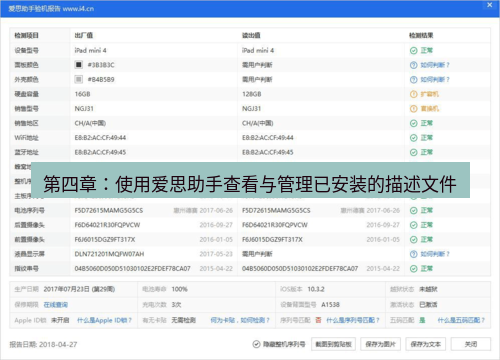Open the 什么是序列号匹配? link
500x360 pixels.
pos(353,320)
